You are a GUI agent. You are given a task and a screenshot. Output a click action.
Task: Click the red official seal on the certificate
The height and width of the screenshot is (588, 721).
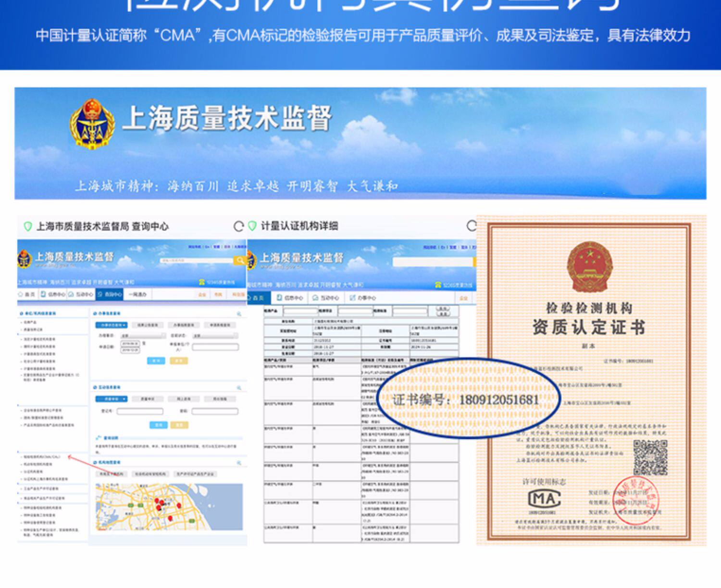[x=637, y=500]
